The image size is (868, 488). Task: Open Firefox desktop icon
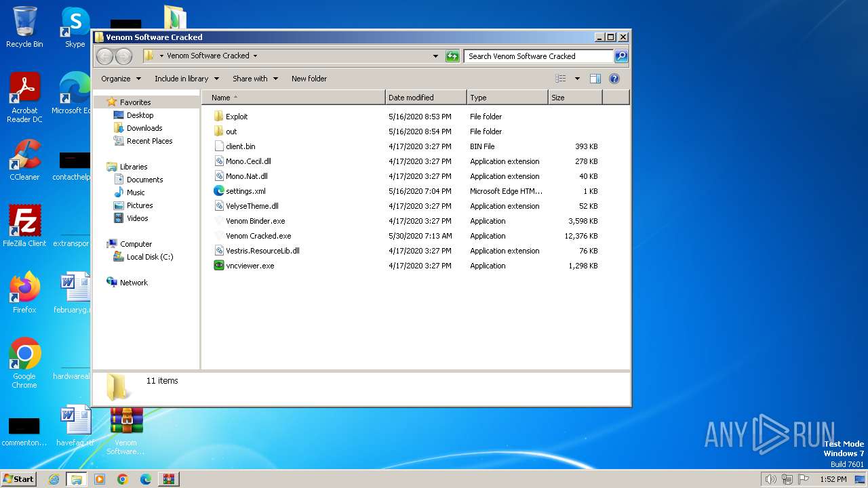[24, 292]
